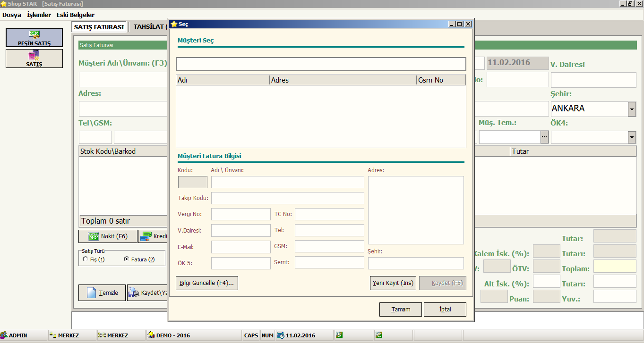The width and height of the screenshot is (644, 343).
Task: Click the first MERKEZ status bar entry
Action: [x=72, y=335]
